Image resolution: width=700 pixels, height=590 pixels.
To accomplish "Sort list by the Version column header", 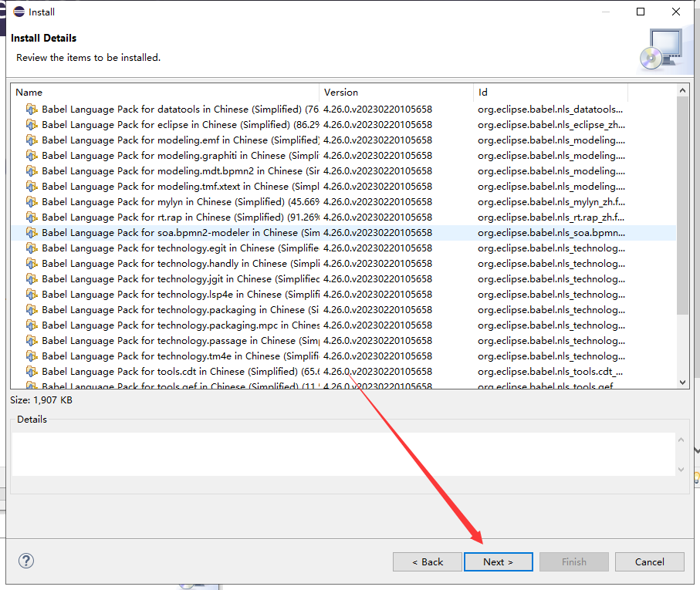I will pos(396,93).
